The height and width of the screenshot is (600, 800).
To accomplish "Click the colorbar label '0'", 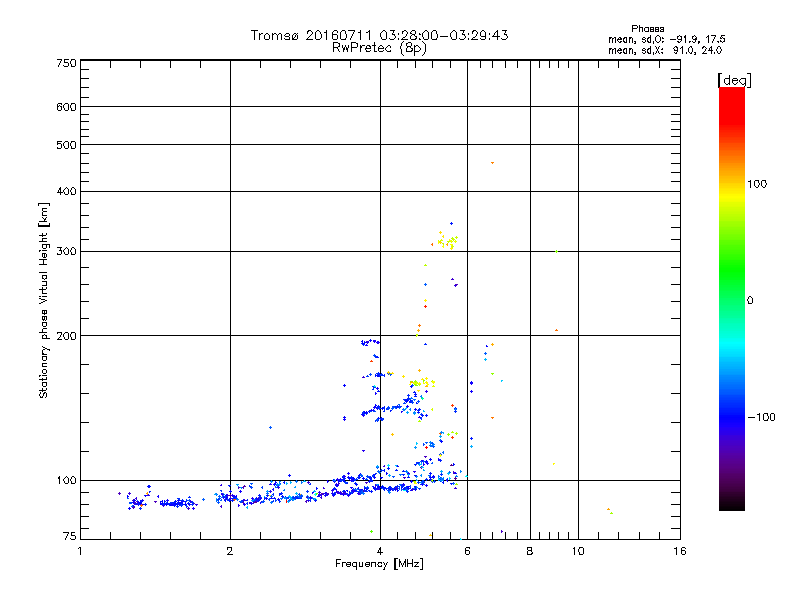I will 750,301.
